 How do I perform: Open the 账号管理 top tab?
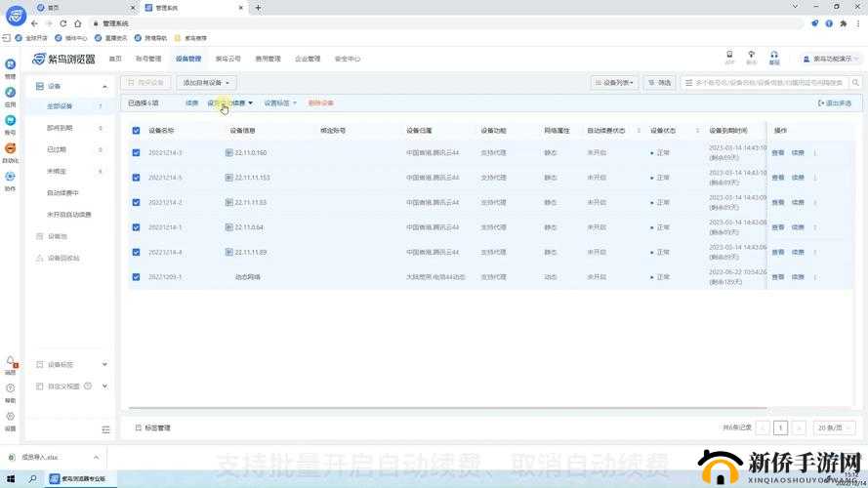(x=148, y=59)
